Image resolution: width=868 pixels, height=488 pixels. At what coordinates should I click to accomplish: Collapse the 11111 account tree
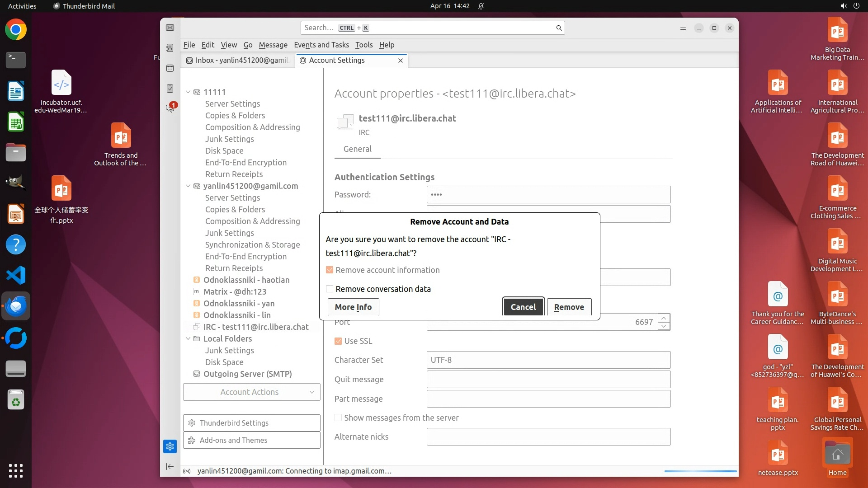point(188,92)
